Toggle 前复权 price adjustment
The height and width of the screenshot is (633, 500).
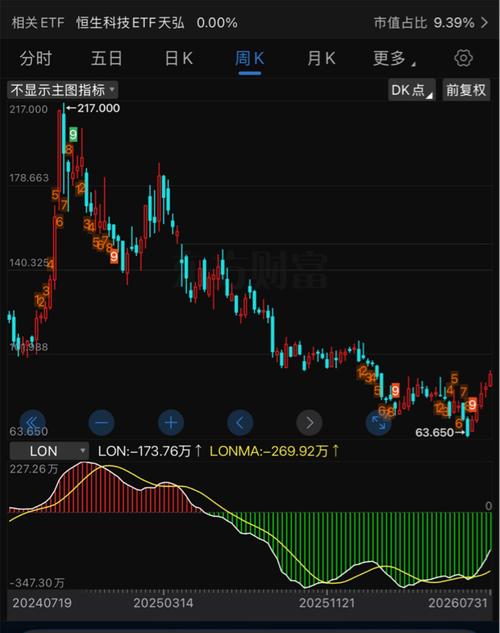point(467,90)
